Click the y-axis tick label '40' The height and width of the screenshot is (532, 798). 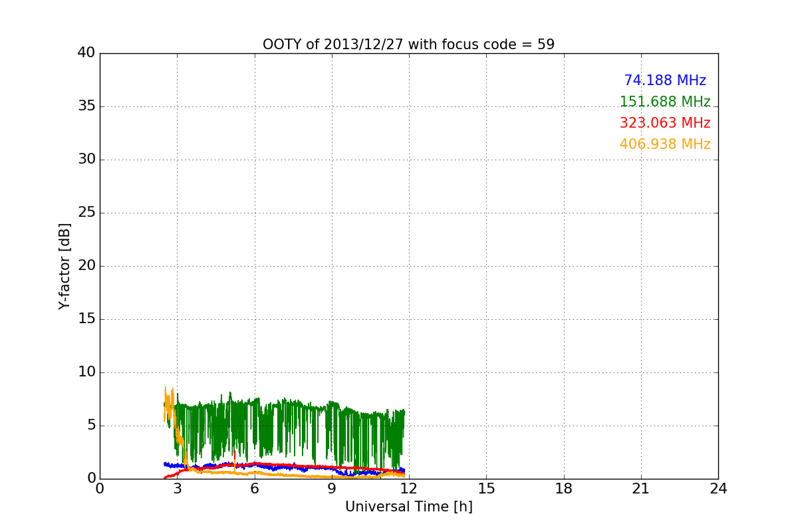tap(86, 53)
